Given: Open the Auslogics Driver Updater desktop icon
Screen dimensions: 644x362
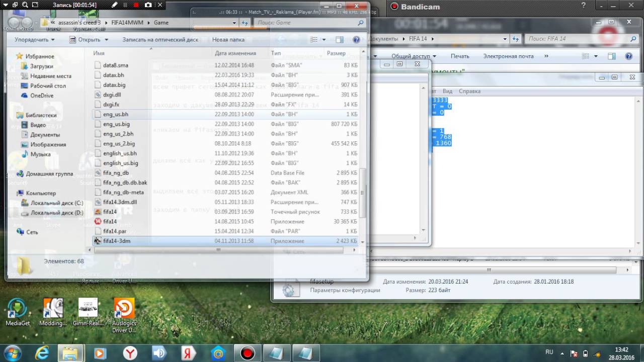Looking at the screenshot, I should click(124, 315).
